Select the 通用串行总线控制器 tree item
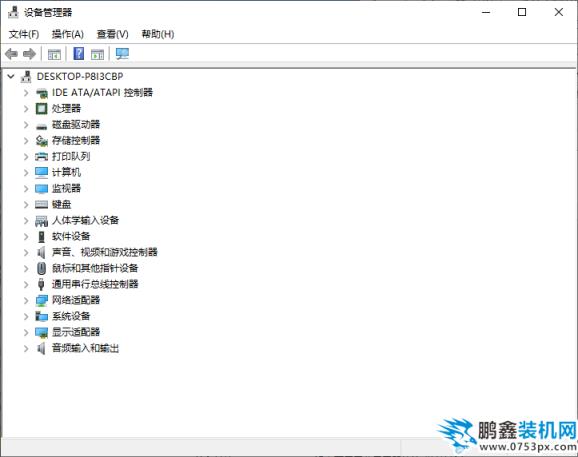This screenshot has width=578, height=457. pos(95,284)
